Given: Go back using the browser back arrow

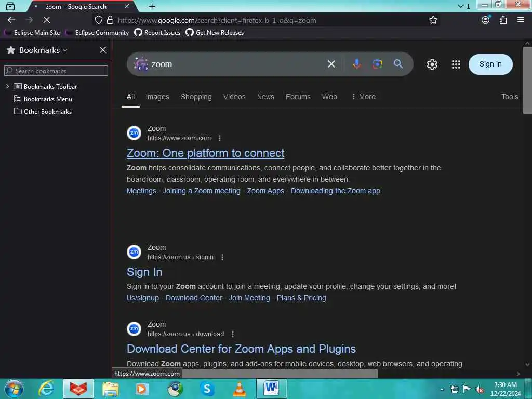Looking at the screenshot, I should pyautogui.click(x=11, y=20).
